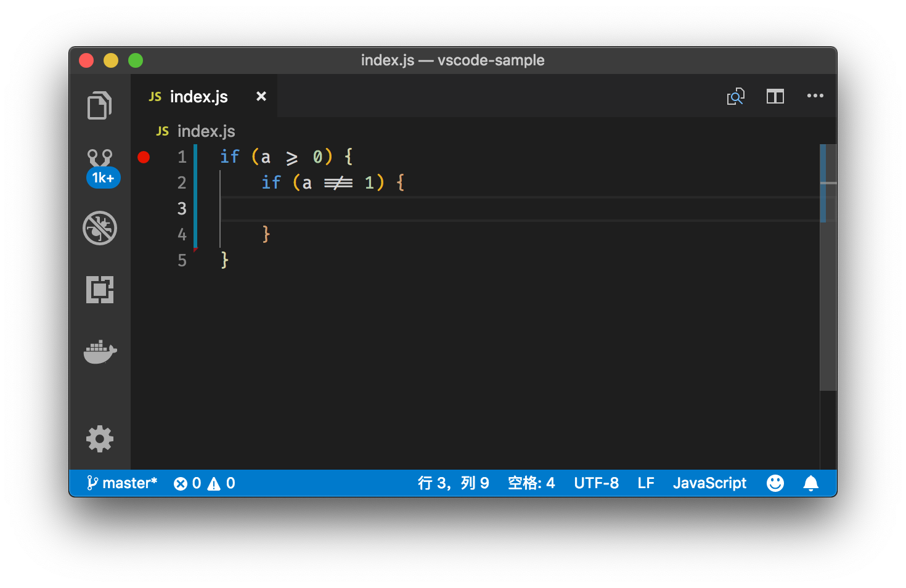Viewport: 906px width, 588px height.
Task: Open the errors and warnings count
Action: point(205,483)
